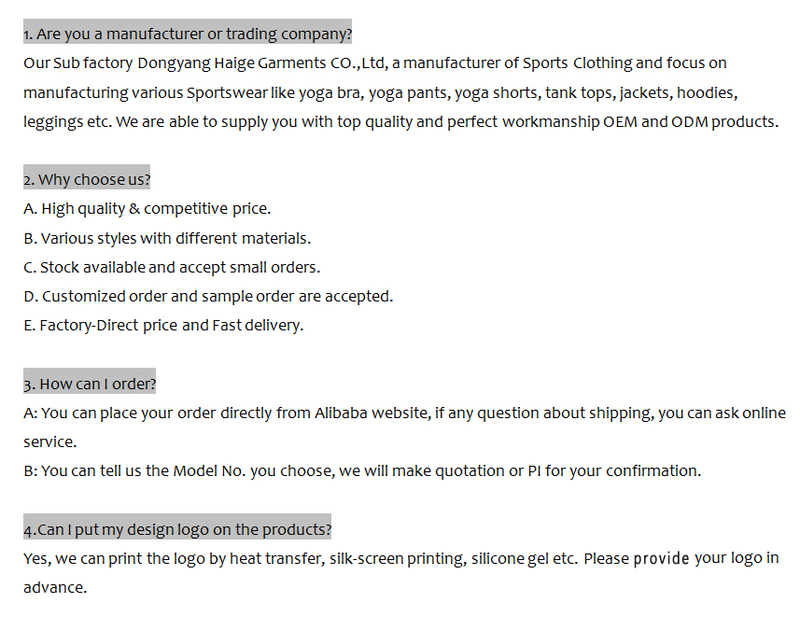Click the 'How can I order?' heading
800x630 pixels.
click(90, 384)
